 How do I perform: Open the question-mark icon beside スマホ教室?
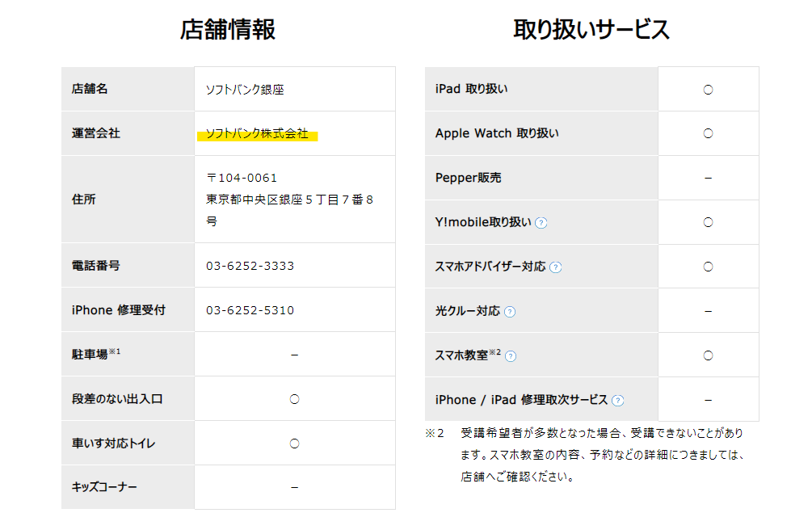tap(511, 356)
